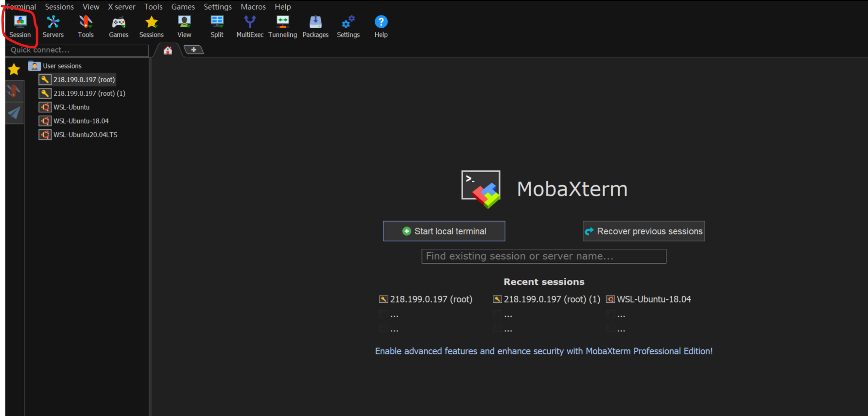The height and width of the screenshot is (416, 868).
Task: Open the Servers toolbar icon
Action: tap(53, 26)
